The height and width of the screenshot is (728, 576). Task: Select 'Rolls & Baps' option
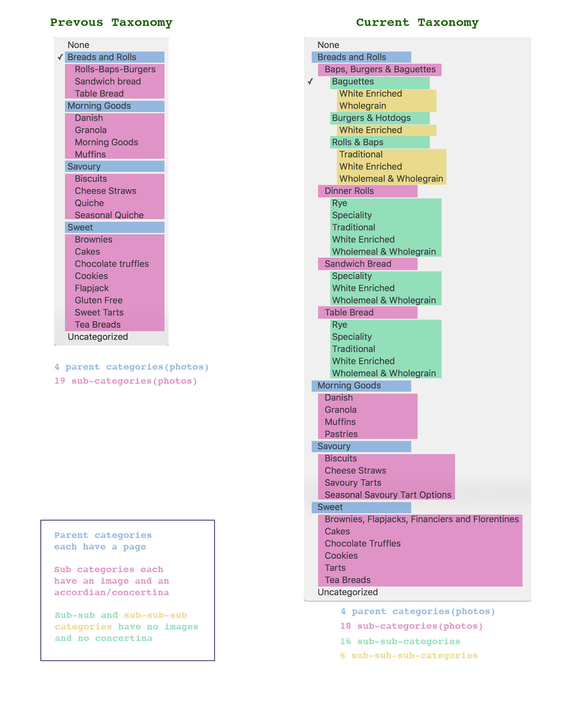380,142
